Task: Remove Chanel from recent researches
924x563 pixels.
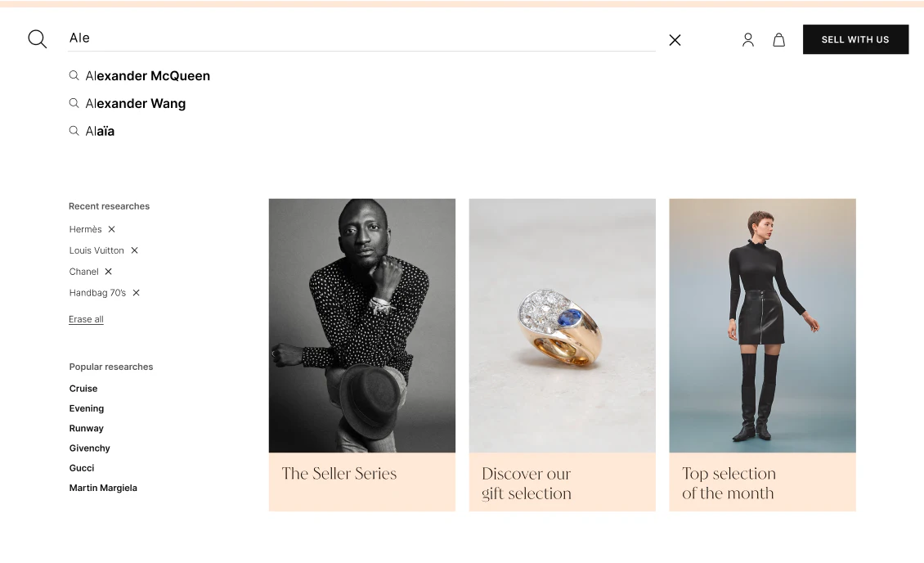Action: point(109,272)
